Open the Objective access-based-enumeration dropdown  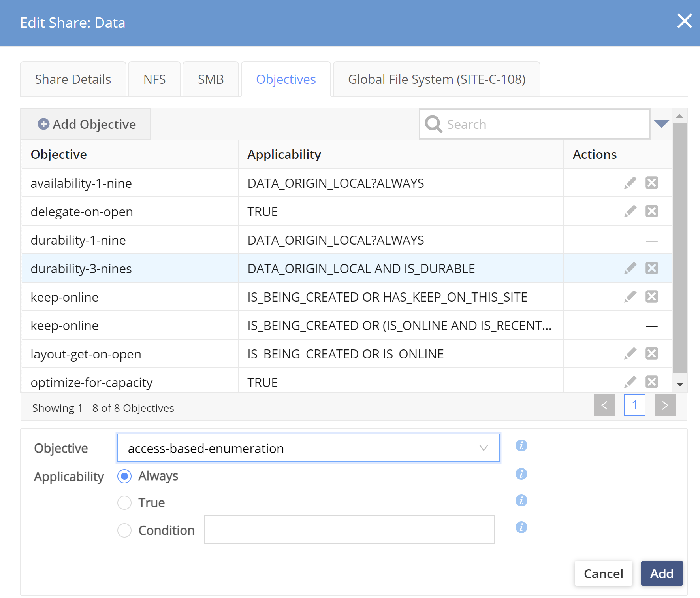click(309, 448)
